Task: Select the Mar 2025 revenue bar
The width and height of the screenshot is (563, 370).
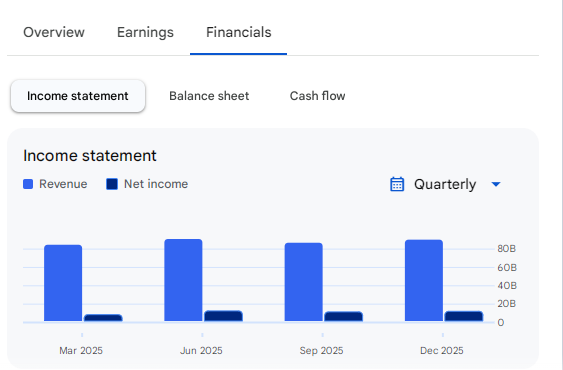Action: 63,283
